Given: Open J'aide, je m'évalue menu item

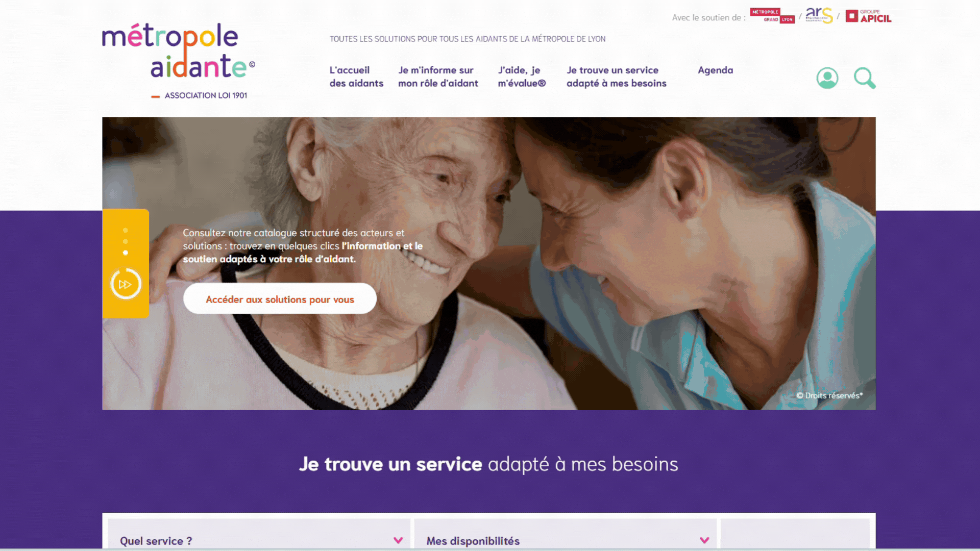Looking at the screenshot, I should pos(522,77).
